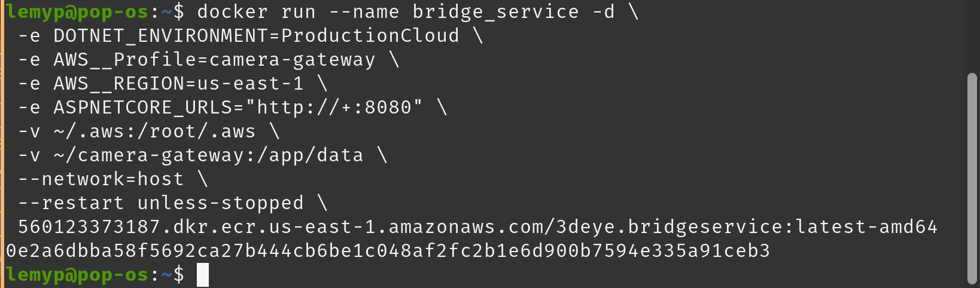The width and height of the screenshot is (980, 288).
Task: Click the word bridge_service in the command
Action: click(496, 12)
